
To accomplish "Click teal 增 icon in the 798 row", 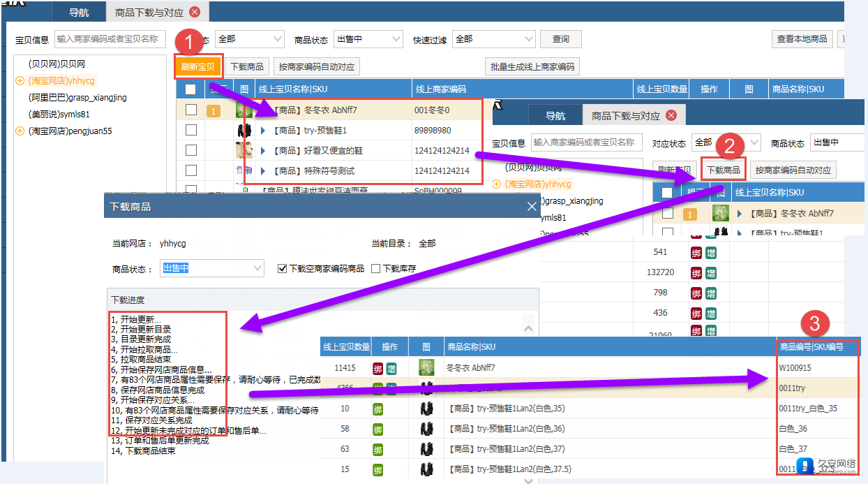I will coord(709,293).
